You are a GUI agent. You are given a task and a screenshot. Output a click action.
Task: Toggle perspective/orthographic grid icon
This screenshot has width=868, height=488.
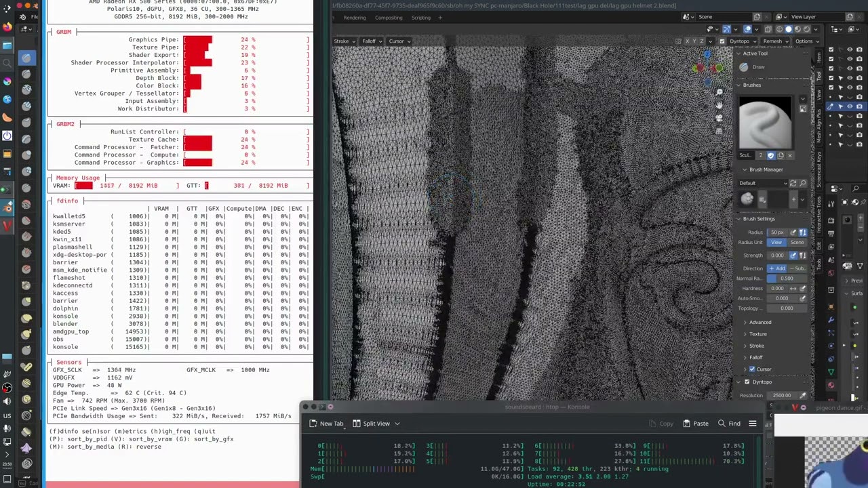pyautogui.click(x=719, y=131)
